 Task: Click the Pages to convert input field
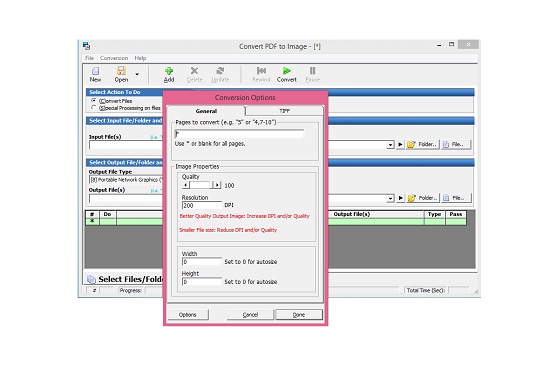point(239,134)
